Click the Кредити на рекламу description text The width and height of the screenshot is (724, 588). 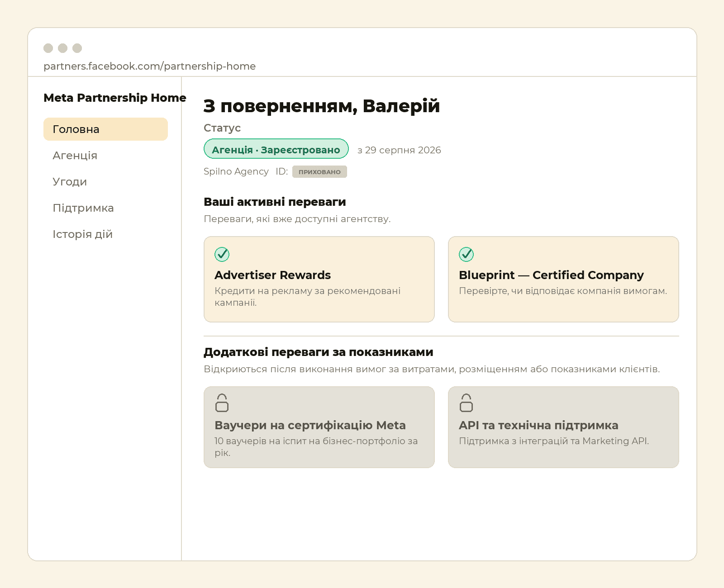(x=308, y=297)
